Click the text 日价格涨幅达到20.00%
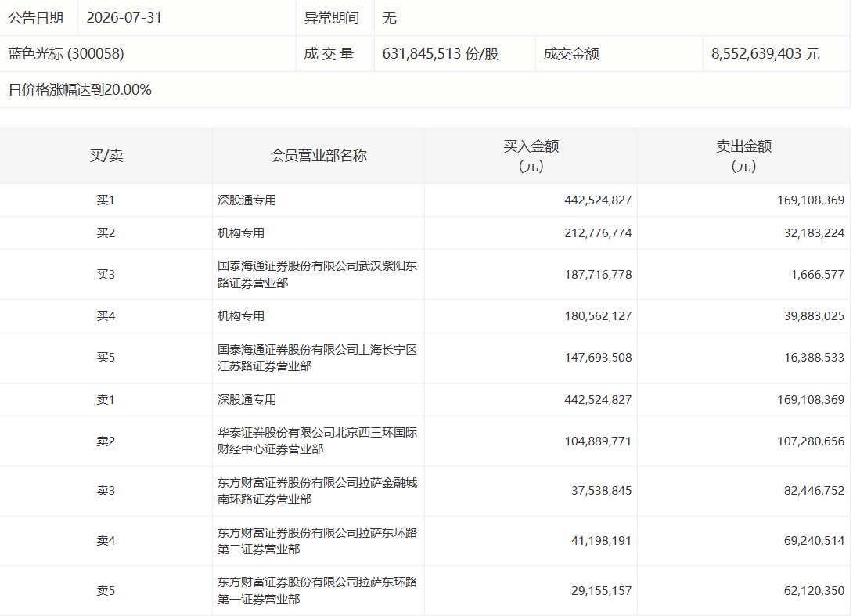This screenshot has width=853, height=616. tap(80, 89)
